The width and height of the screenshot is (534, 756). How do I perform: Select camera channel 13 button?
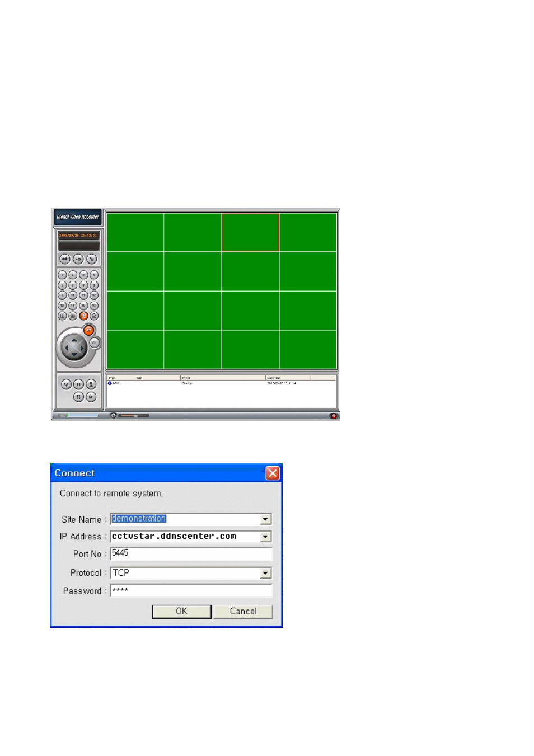pos(62,306)
